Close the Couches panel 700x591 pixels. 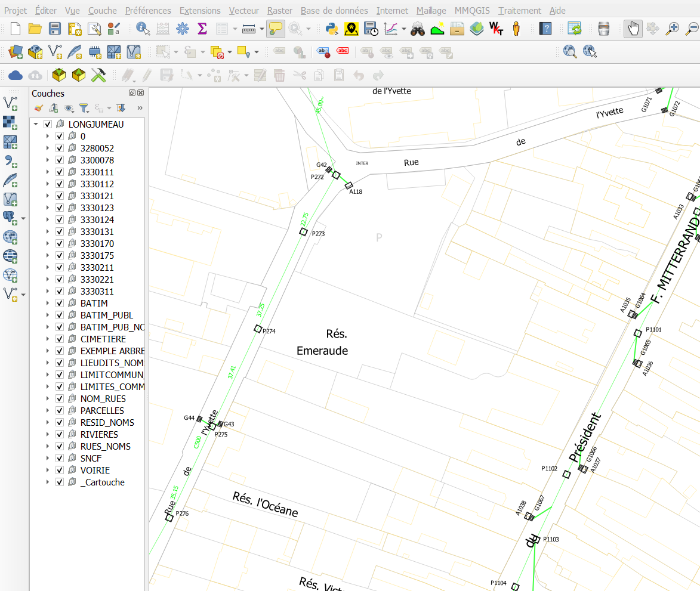pos(141,93)
